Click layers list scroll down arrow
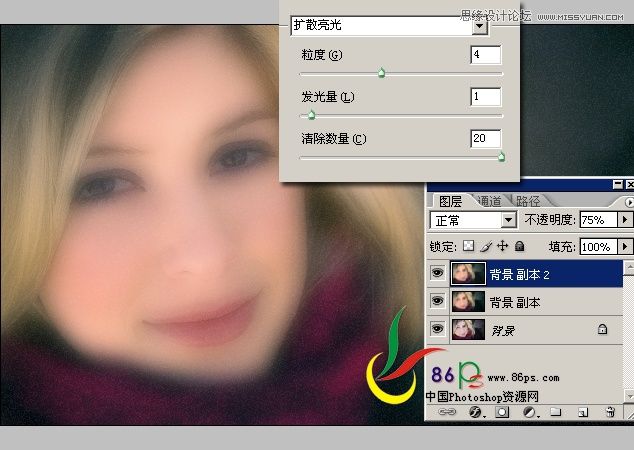 tap(629, 395)
